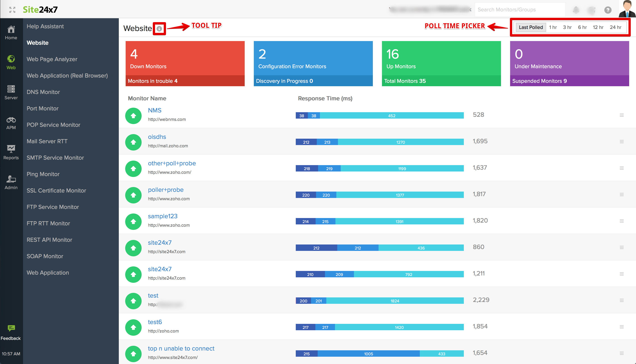Open the hamburger menu for poller+probe row
Screen dimensions: 636x364
622,195
